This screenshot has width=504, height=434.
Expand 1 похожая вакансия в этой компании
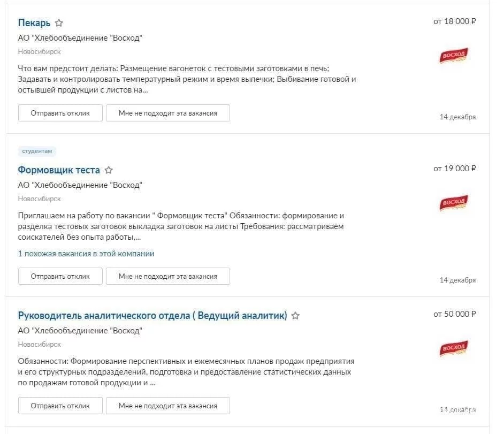[86, 254]
